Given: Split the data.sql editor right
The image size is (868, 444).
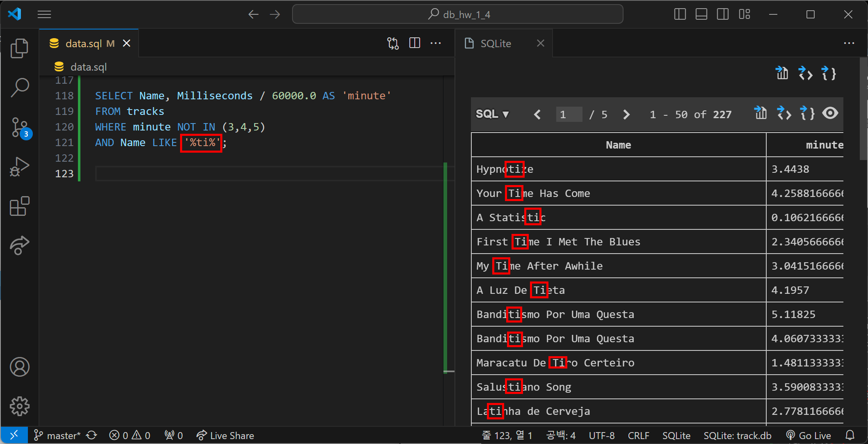Looking at the screenshot, I should coord(415,43).
